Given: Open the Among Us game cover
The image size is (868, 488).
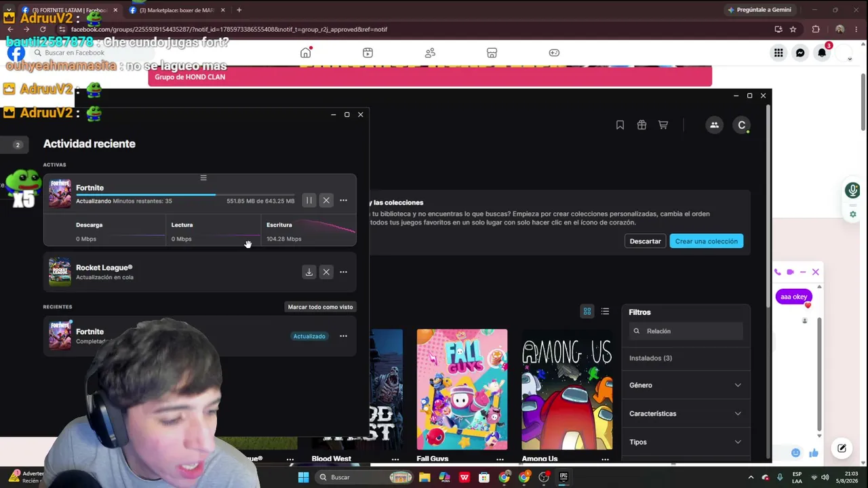Looking at the screenshot, I should pyautogui.click(x=567, y=390).
